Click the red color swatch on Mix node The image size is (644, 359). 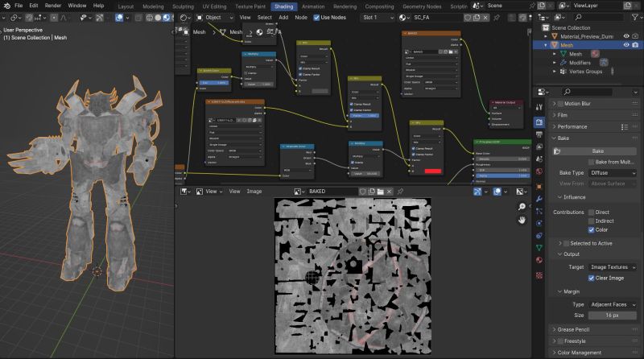point(432,171)
